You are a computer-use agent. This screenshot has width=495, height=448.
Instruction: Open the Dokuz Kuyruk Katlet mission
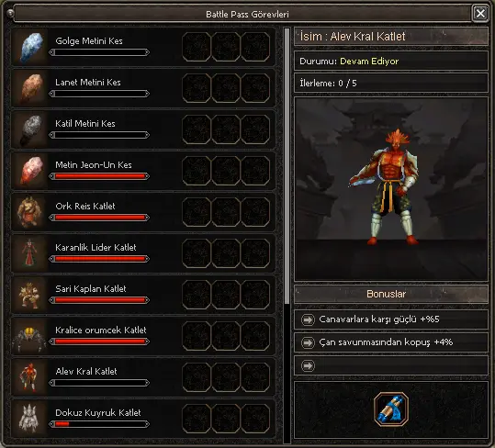click(143, 419)
